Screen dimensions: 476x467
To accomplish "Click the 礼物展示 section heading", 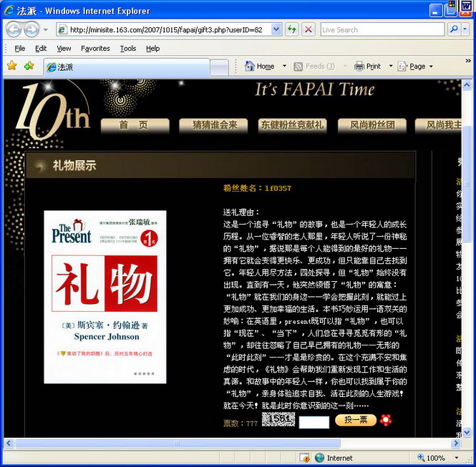I will point(74,165).
